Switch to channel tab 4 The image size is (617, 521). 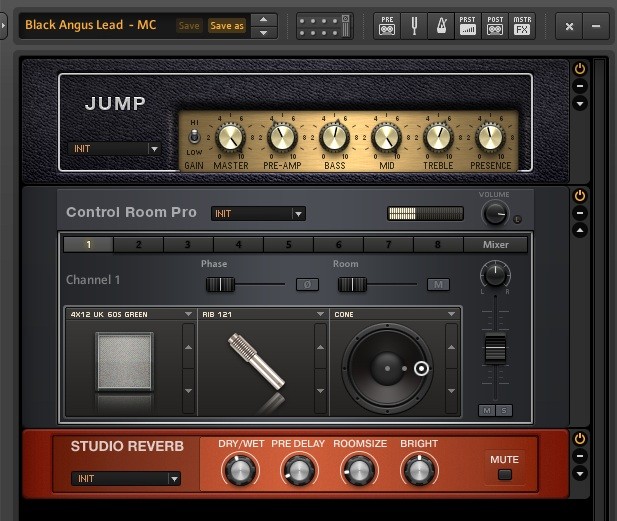coord(238,245)
